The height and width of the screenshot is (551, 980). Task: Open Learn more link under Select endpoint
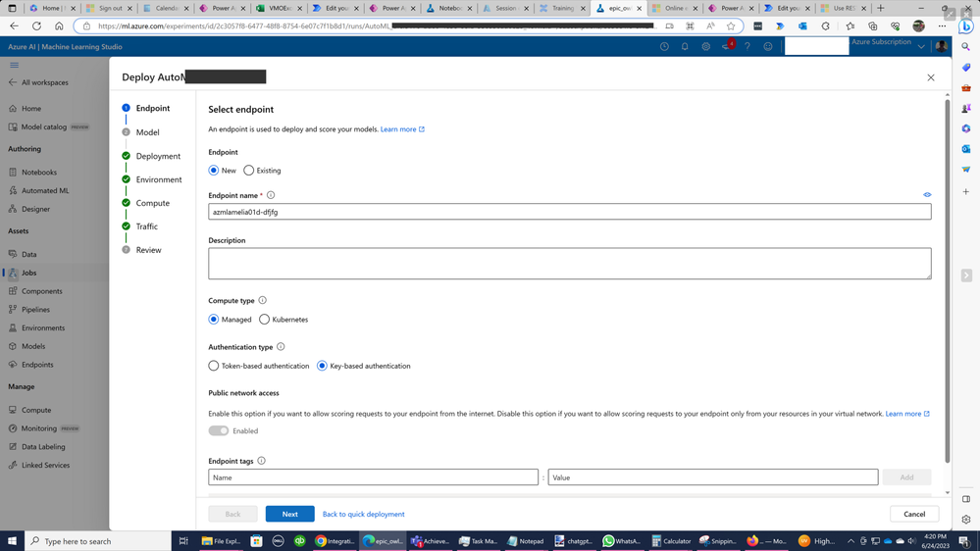point(402,129)
